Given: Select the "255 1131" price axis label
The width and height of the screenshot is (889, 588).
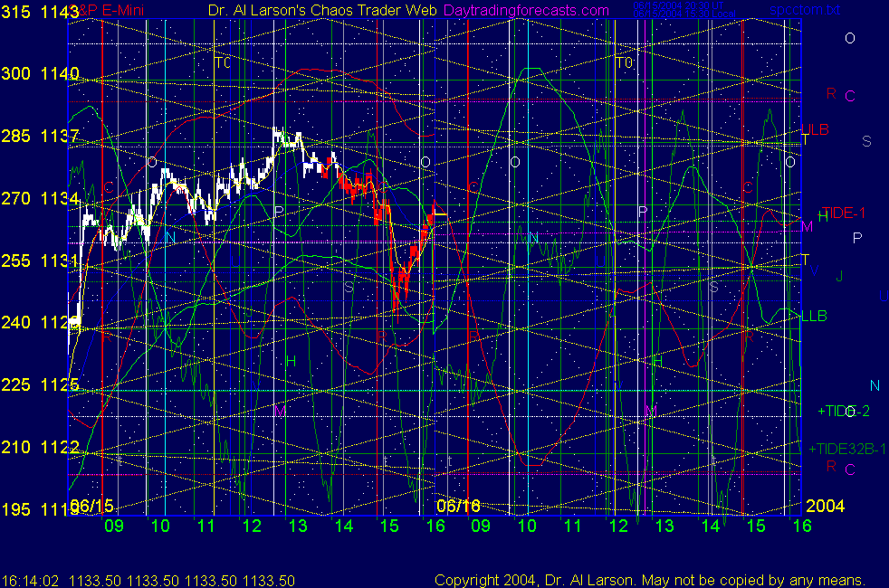Looking at the screenshot, I should [x=40, y=261].
